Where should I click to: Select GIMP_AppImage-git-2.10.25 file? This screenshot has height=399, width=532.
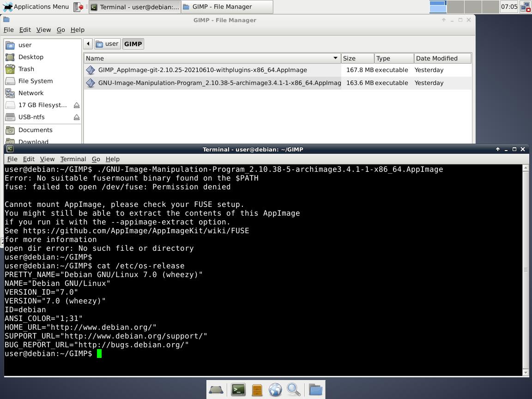point(203,70)
